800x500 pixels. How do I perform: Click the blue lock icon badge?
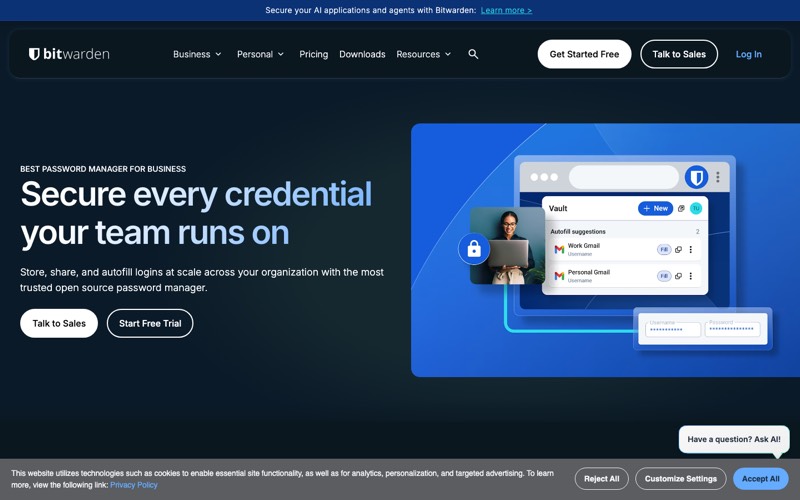pos(474,249)
